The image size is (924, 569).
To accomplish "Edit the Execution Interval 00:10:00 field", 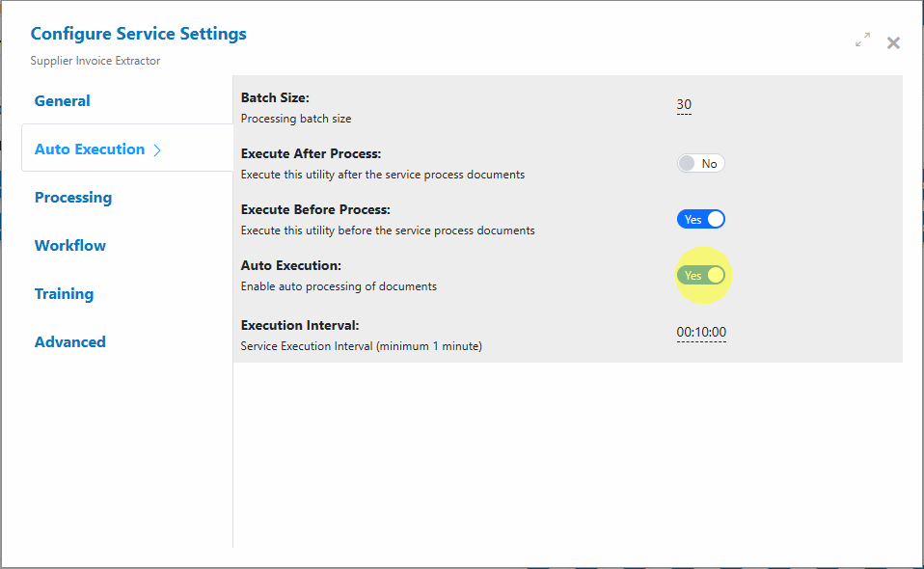I will click(701, 332).
